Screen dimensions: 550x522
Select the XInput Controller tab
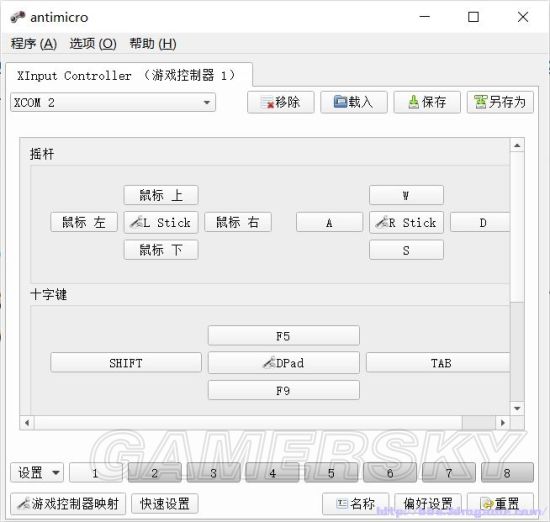(128, 75)
